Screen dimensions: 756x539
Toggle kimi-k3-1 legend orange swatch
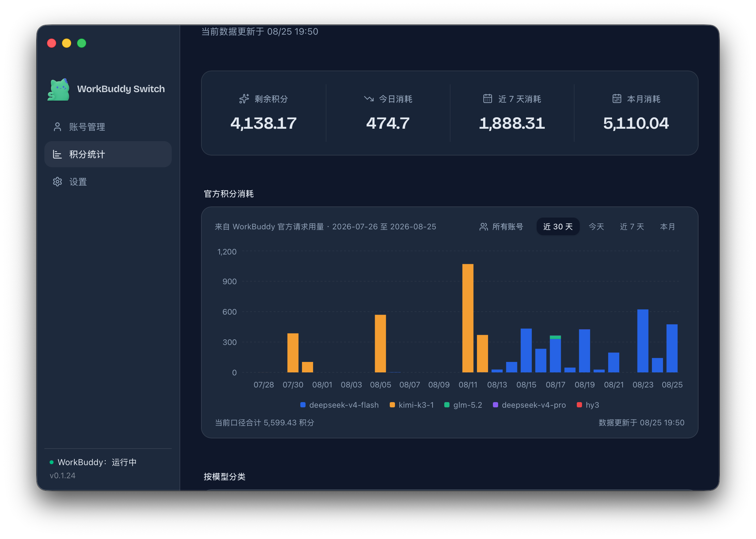(x=393, y=405)
